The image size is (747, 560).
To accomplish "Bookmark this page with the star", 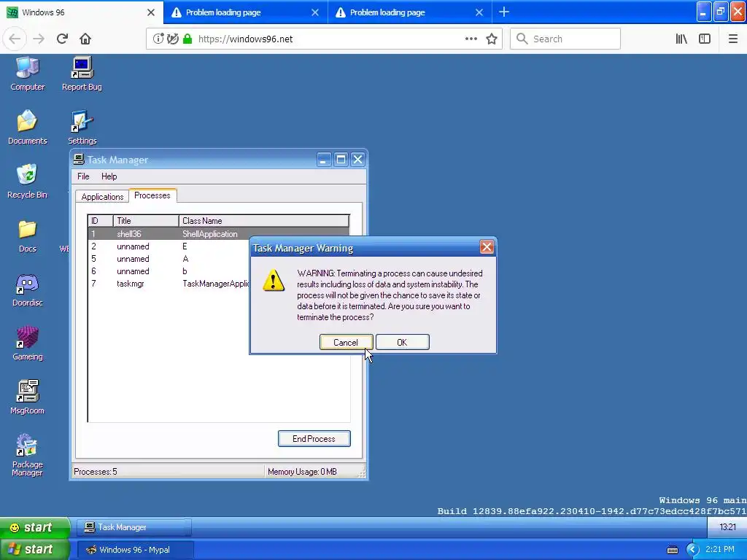I will (492, 39).
